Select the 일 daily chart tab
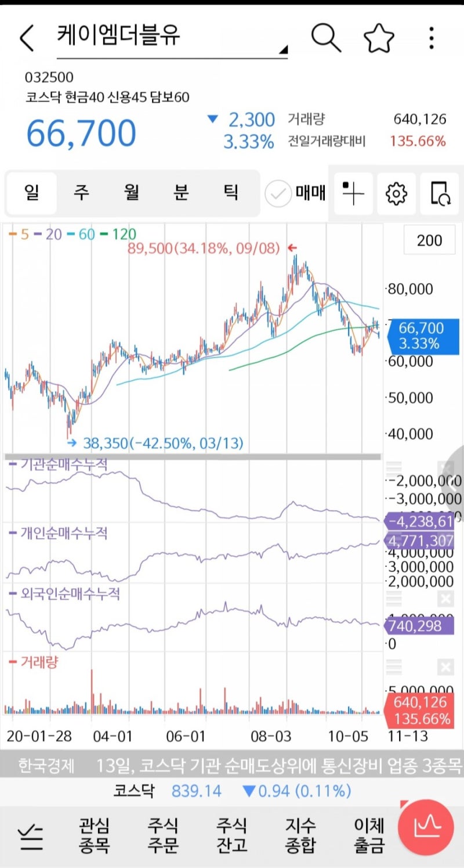 (x=32, y=193)
